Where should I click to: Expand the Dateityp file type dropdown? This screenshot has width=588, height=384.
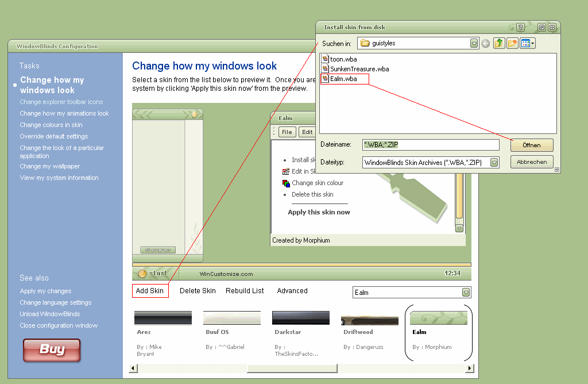[x=494, y=163]
